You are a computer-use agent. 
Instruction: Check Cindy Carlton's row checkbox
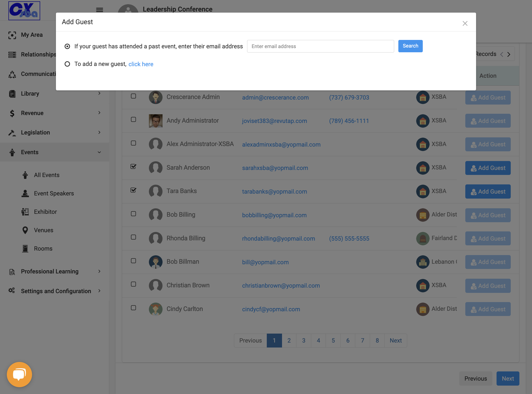[133, 308]
